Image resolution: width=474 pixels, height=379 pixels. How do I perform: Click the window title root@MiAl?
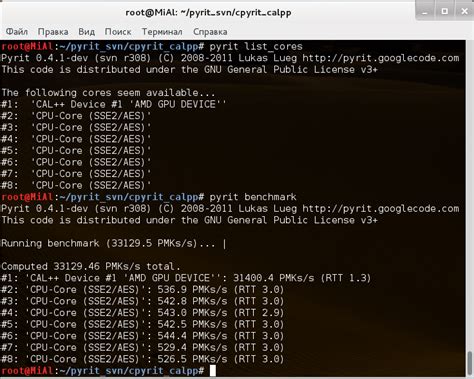point(208,13)
